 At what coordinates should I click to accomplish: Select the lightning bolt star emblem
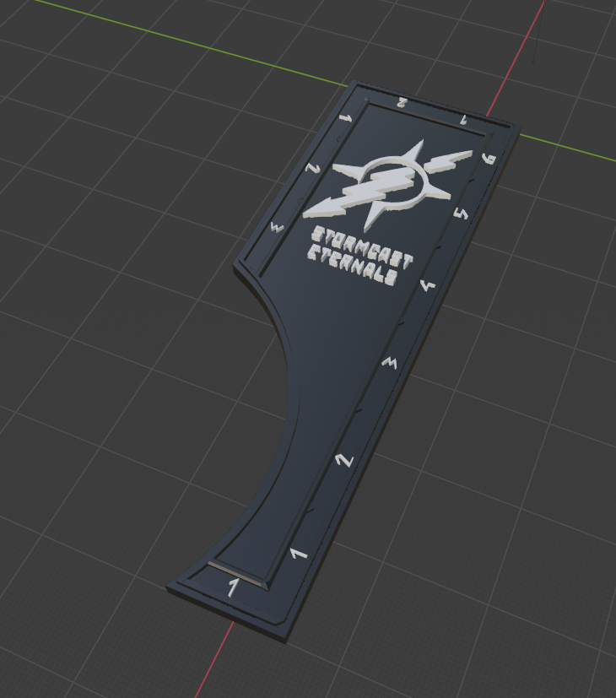[x=386, y=184]
